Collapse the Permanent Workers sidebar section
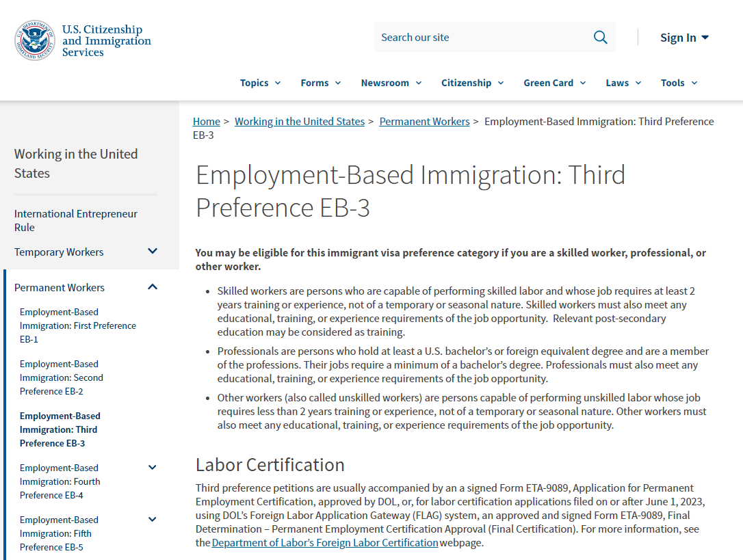 pos(153,287)
